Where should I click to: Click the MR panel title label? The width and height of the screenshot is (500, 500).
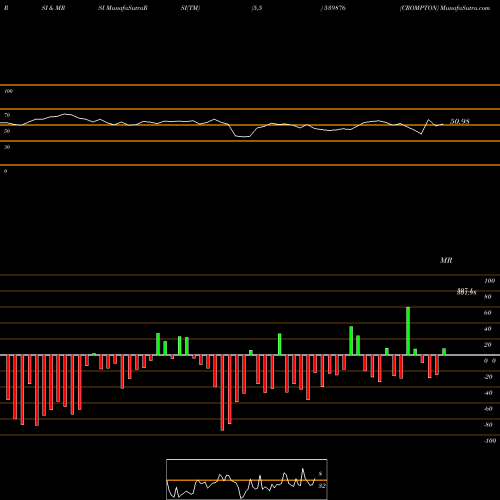click(446, 260)
